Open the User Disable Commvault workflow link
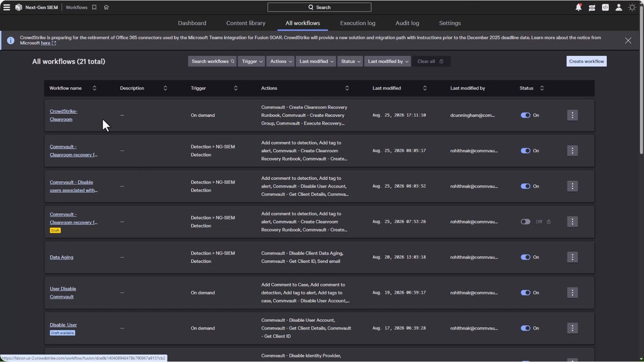Viewport: 644px width, 362px height. [x=63, y=293]
